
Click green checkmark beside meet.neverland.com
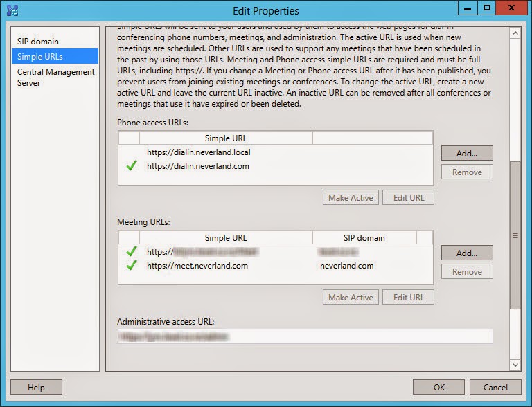click(x=132, y=266)
